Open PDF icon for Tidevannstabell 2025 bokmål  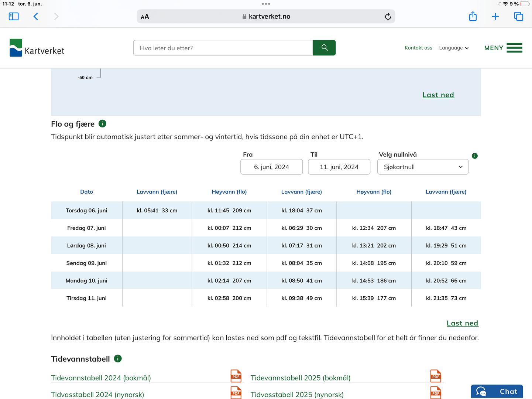[x=436, y=376]
